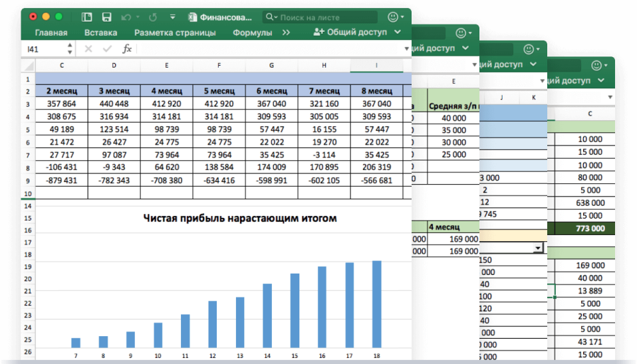Select column K header in third window

point(533,98)
